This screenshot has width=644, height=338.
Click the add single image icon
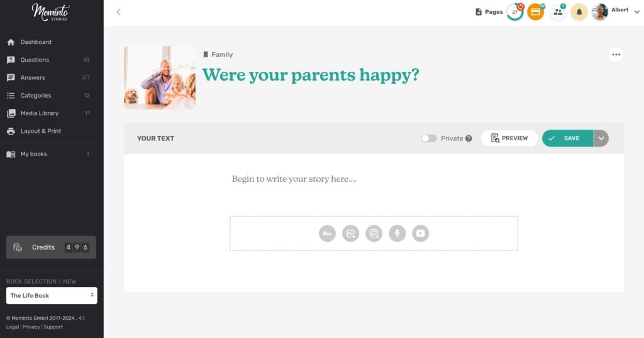pyautogui.click(x=350, y=234)
